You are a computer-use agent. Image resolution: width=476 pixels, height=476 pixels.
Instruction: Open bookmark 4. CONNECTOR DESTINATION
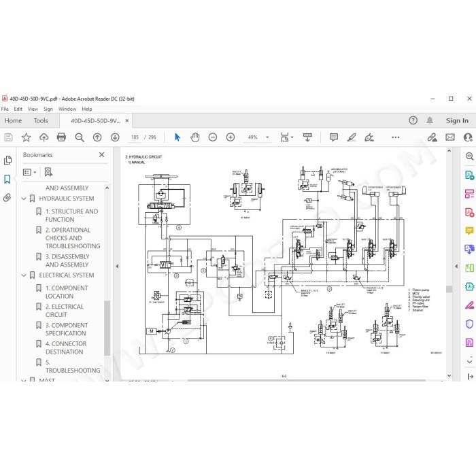(66, 347)
